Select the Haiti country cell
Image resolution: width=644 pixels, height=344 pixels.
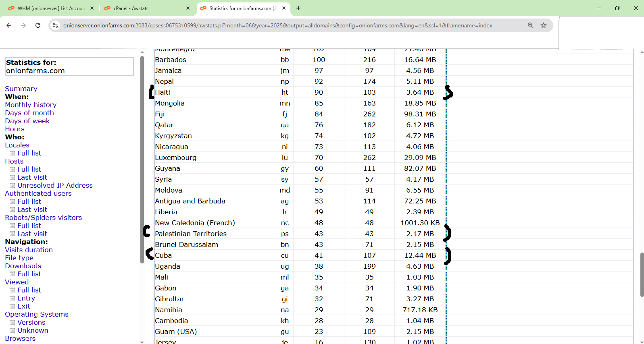tap(215, 92)
